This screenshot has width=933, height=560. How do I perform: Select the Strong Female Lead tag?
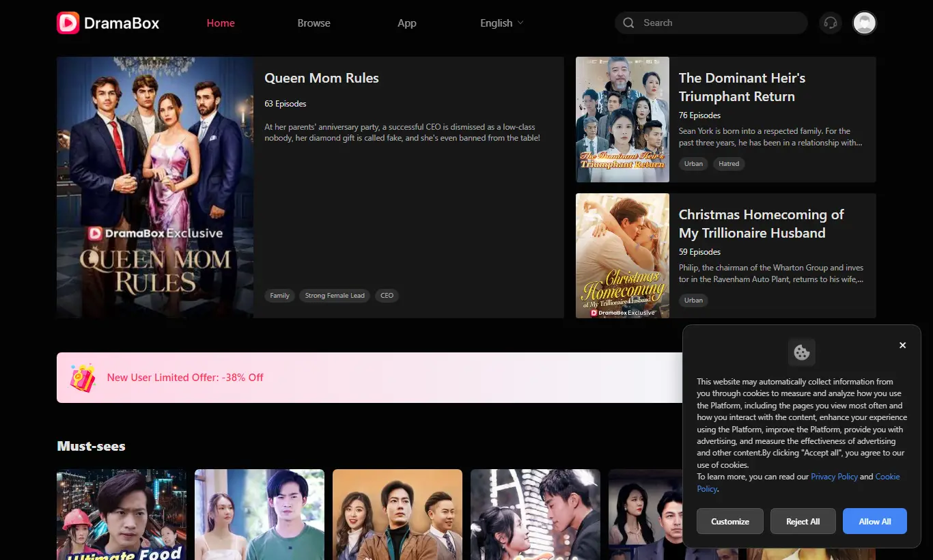click(x=335, y=296)
